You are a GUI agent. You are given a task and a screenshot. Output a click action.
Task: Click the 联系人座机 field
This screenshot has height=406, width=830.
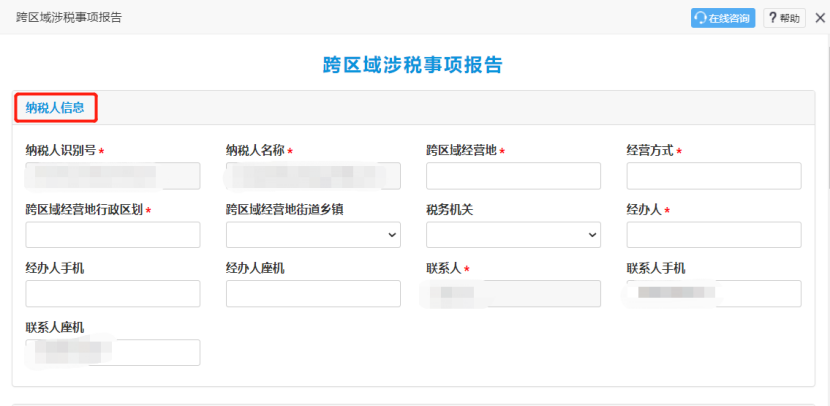coord(113,353)
